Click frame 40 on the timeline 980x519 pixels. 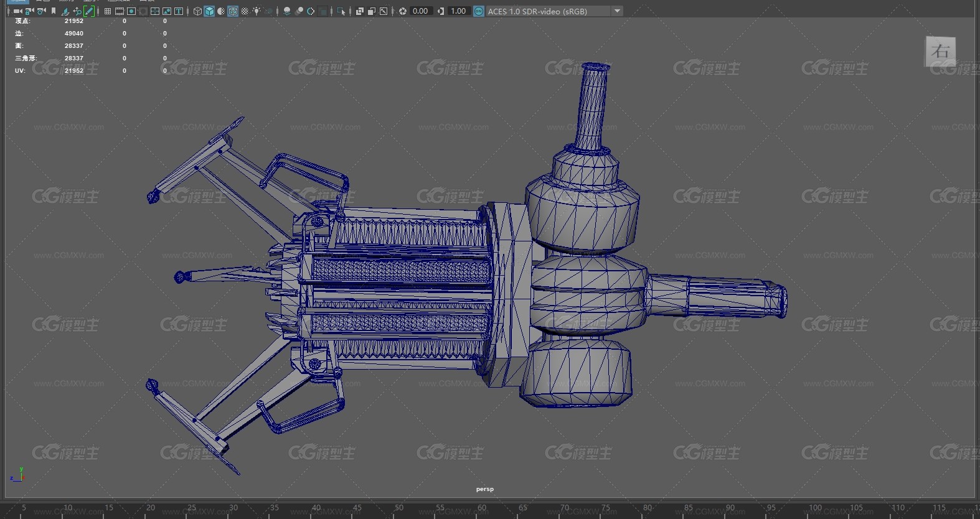[x=316, y=508]
